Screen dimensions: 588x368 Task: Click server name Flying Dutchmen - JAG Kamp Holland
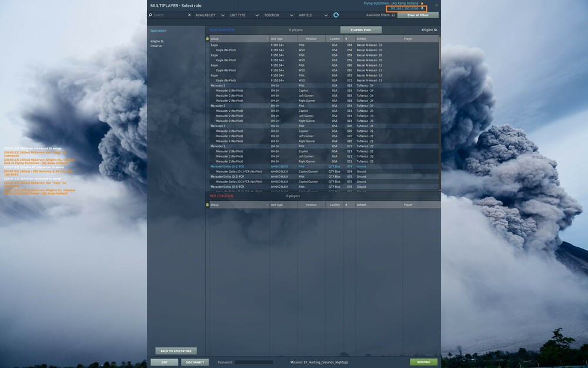[391, 4]
